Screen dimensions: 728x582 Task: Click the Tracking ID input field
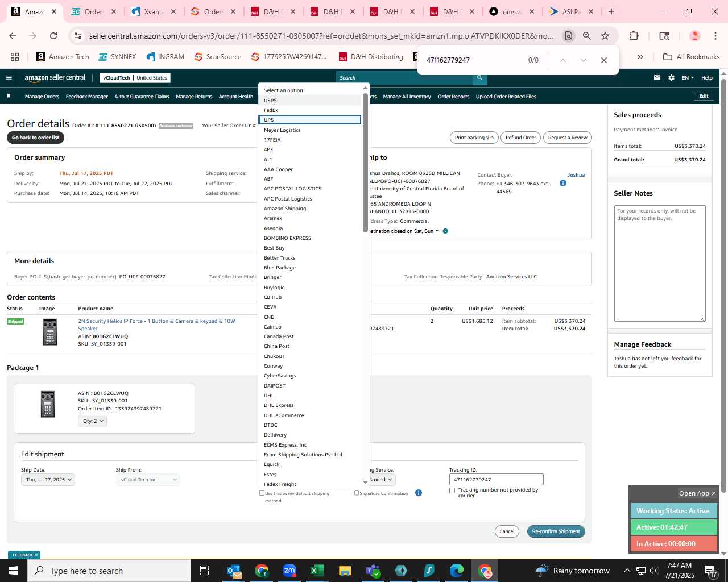click(x=496, y=480)
